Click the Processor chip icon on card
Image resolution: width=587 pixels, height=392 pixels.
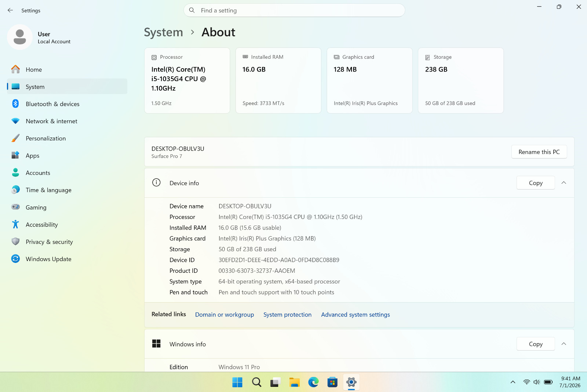pyautogui.click(x=154, y=57)
